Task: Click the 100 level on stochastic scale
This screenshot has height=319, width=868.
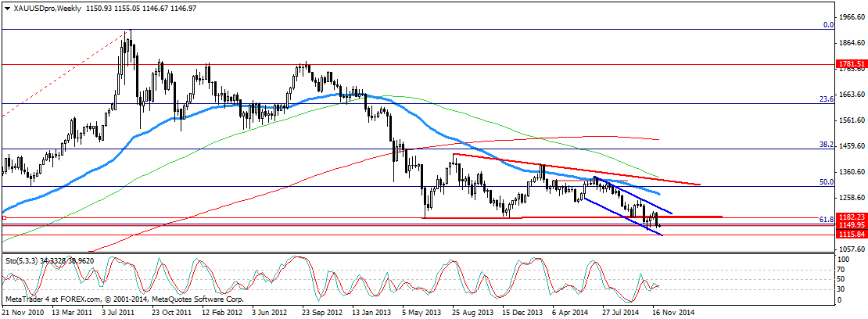Action: [841, 258]
